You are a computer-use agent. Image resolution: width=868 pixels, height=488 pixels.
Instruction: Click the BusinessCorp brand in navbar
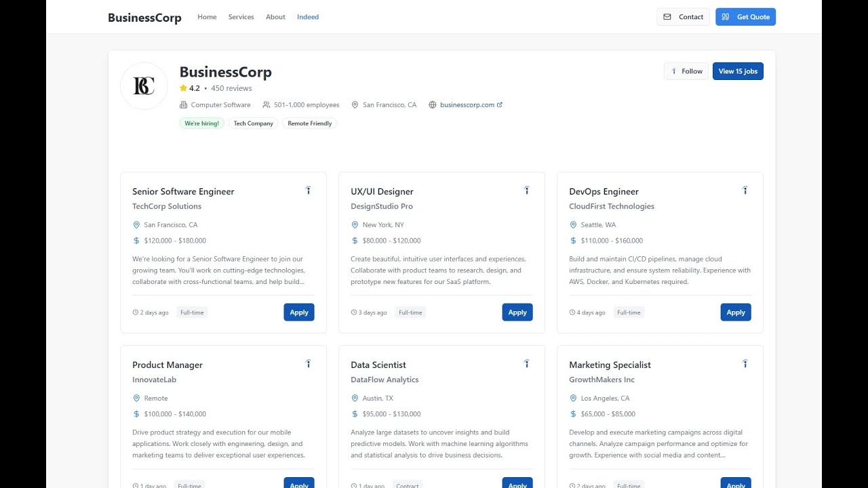coord(144,18)
